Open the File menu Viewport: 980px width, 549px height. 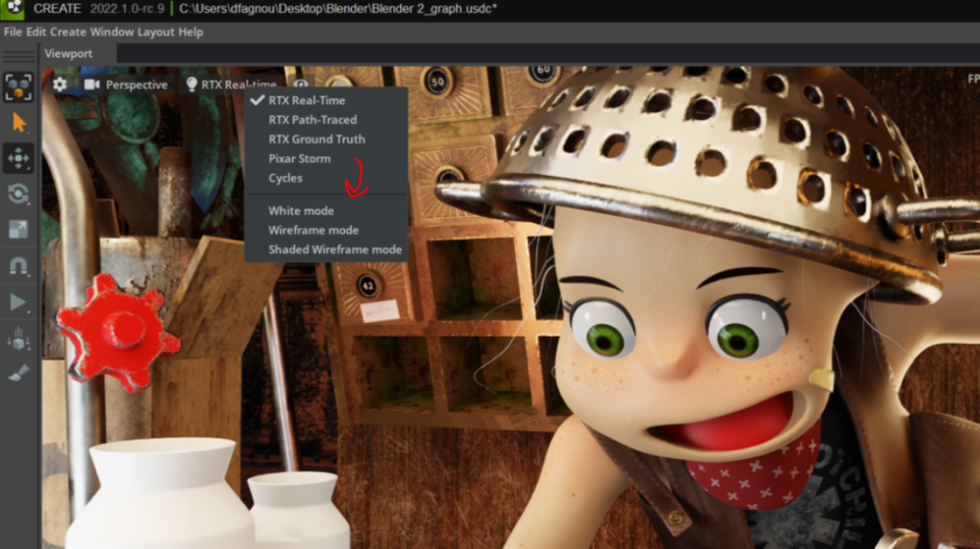click(13, 32)
